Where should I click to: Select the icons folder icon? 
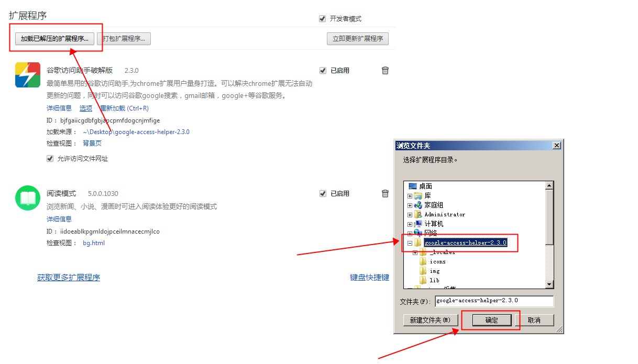[423, 261]
